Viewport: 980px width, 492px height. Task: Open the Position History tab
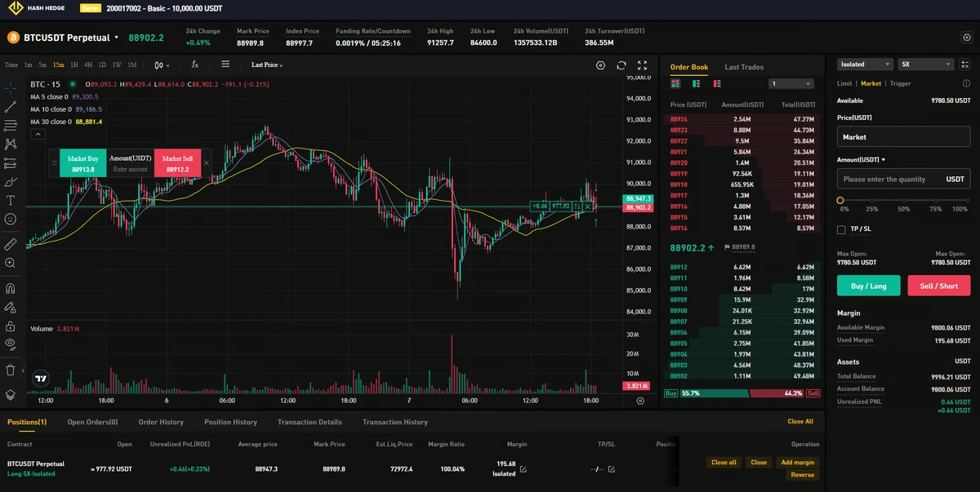(230, 422)
